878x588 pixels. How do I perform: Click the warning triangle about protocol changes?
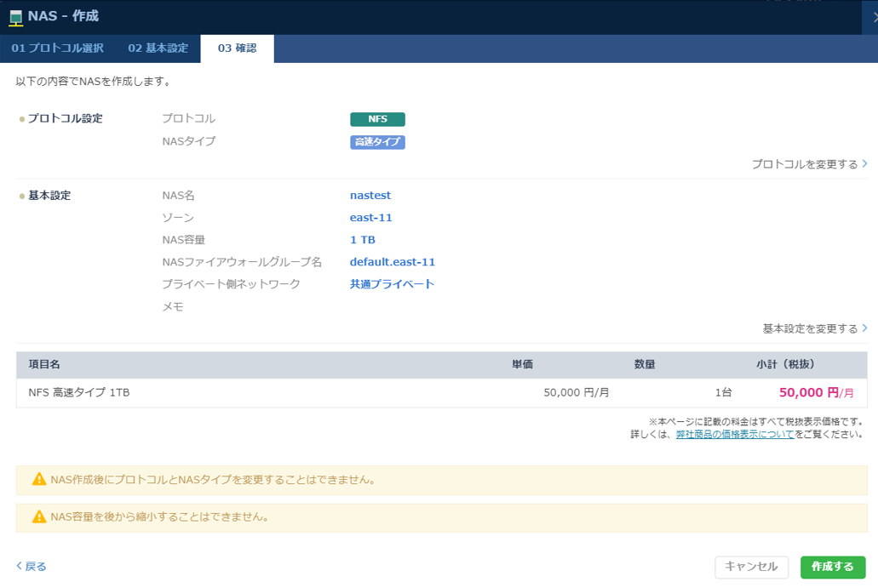point(37,481)
